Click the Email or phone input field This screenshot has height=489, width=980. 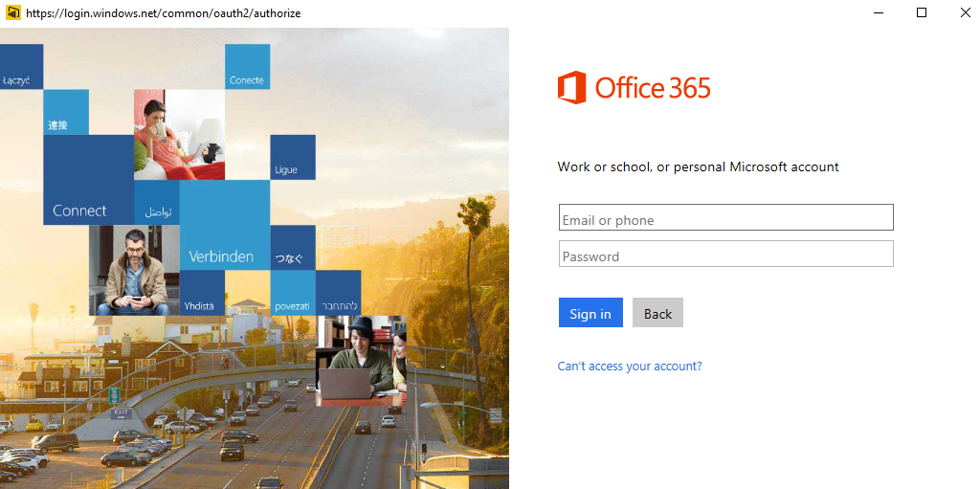(x=725, y=217)
